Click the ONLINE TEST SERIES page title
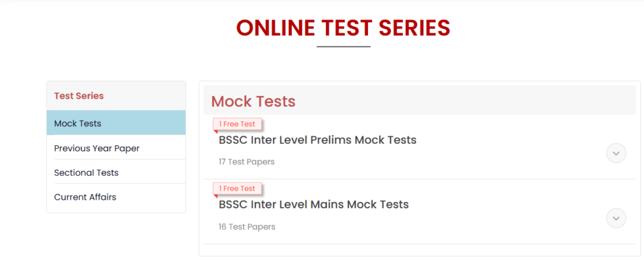This screenshot has width=644, height=260. click(343, 28)
